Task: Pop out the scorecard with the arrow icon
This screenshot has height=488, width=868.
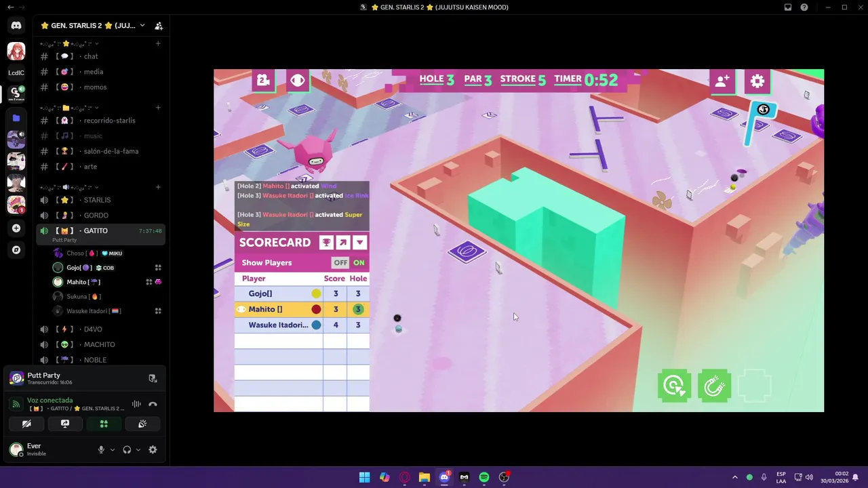Action: point(343,243)
